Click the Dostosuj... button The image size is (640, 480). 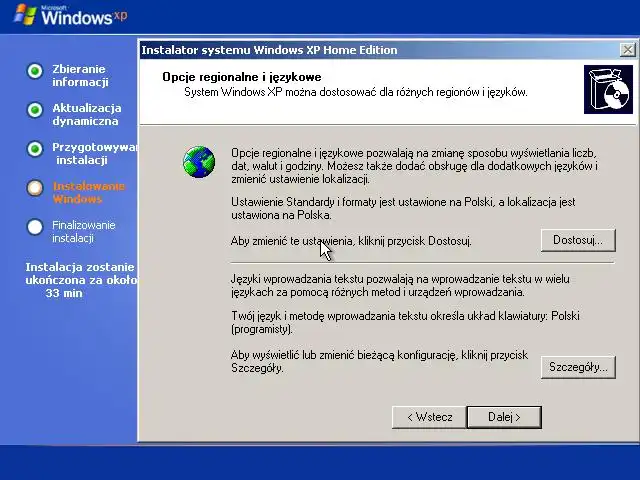pyautogui.click(x=578, y=240)
